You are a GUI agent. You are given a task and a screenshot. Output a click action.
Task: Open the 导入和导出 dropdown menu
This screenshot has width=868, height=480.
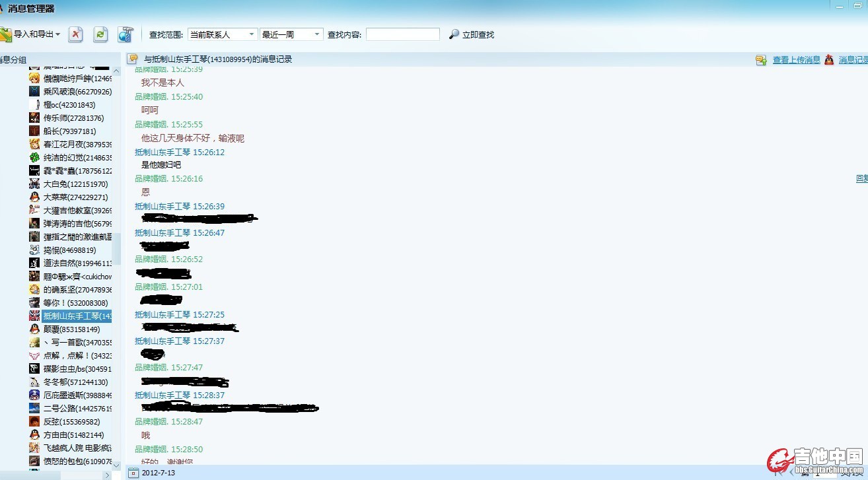(x=36, y=34)
